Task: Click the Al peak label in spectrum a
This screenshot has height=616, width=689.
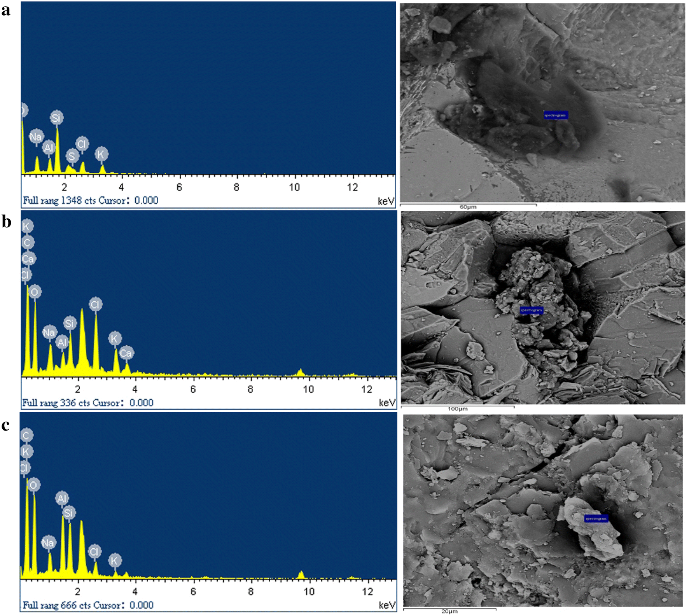Action: pos(49,147)
